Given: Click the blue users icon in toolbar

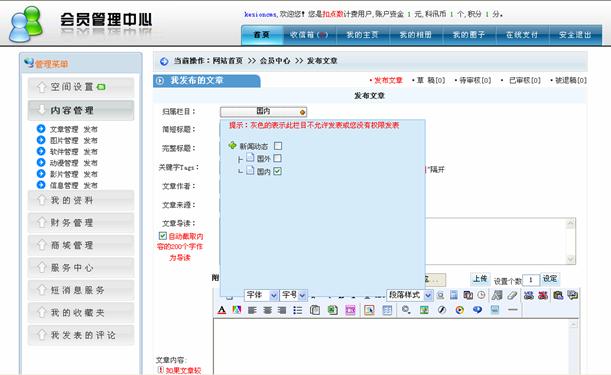Looking at the screenshot, I should coord(528,295).
